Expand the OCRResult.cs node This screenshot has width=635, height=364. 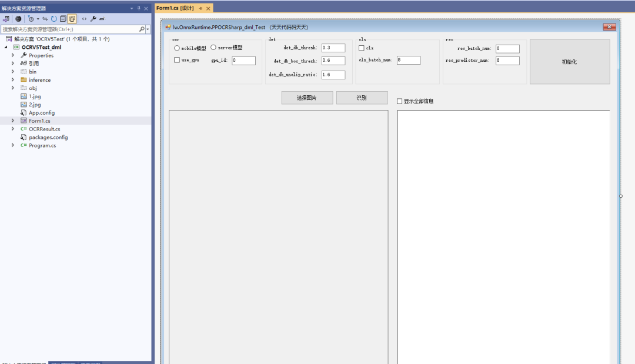point(13,129)
